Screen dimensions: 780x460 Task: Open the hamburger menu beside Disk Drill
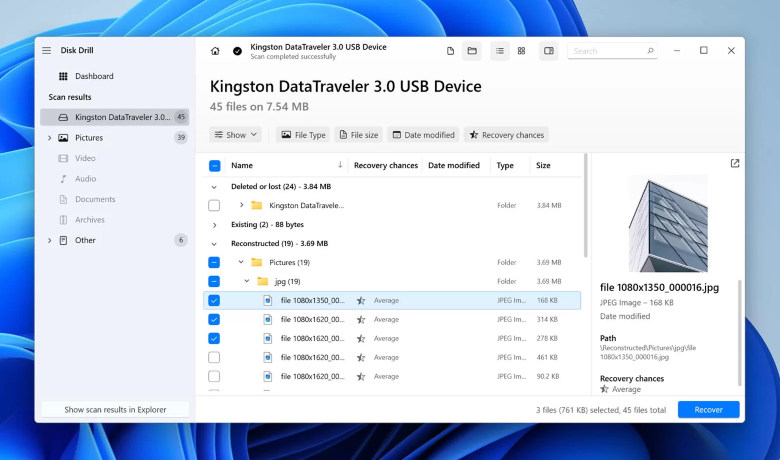point(46,51)
